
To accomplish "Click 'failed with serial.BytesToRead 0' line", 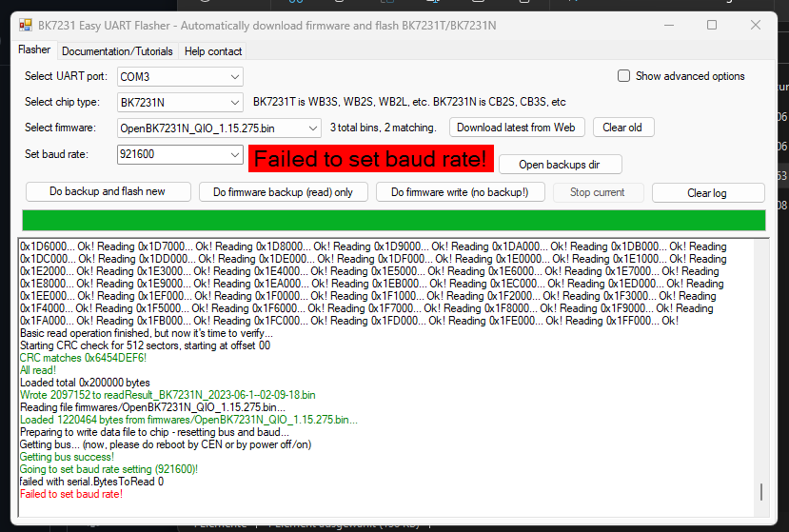I will point(91,482).
